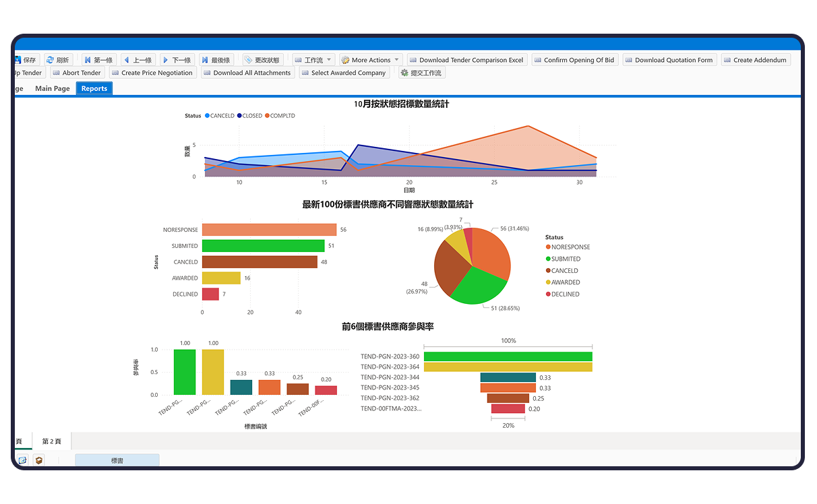
Task: Click the 更改狀態 change status tag icon
Action: tap(249, 60)
